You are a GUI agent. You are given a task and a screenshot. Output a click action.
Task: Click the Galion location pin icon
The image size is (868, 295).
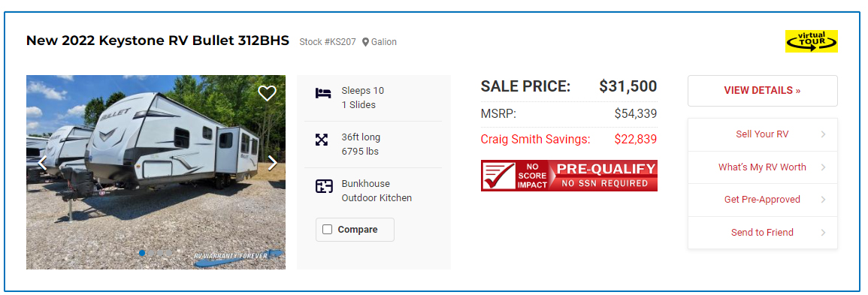pyautogui.click(x=365, y=42)
